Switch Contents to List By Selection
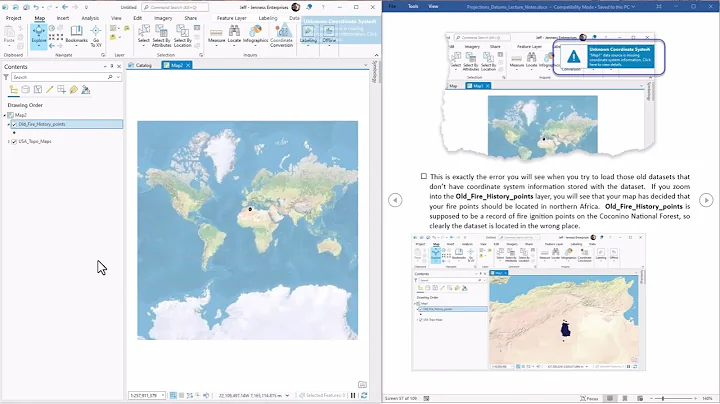720x404 pixels. click(x=38, y=90)
